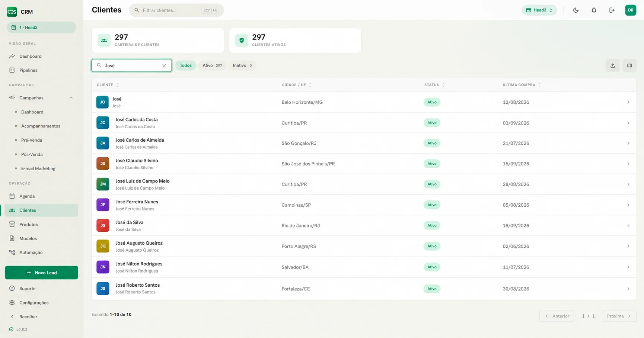The image size is (644, 338).
Task: Click Ativo badge for José da Silva
Action: [432, 226]
